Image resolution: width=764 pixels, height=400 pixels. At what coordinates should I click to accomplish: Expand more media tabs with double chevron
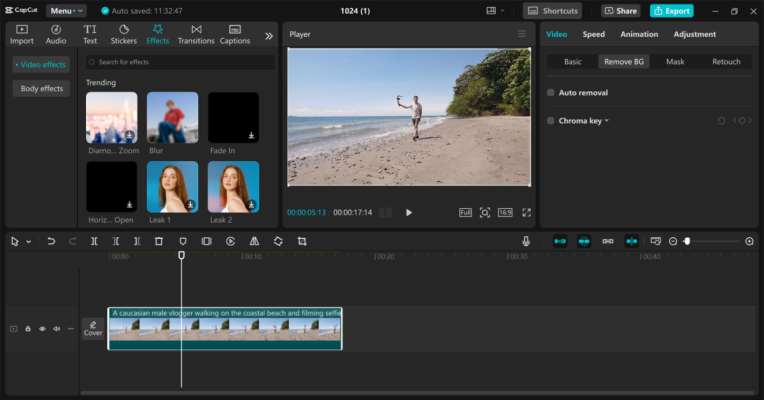click(x=268, y=35)
